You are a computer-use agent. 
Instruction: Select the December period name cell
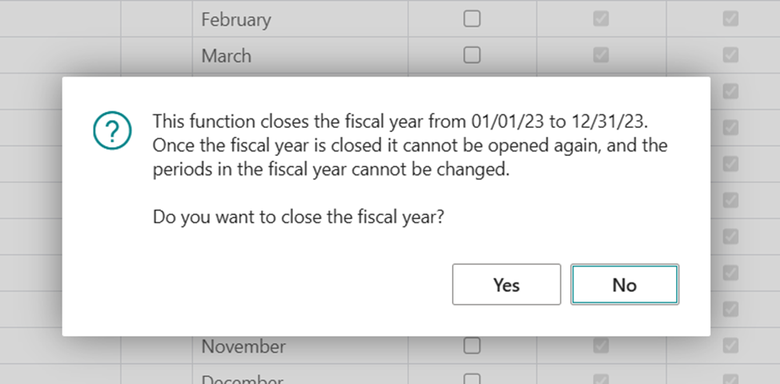coord(300,375)
